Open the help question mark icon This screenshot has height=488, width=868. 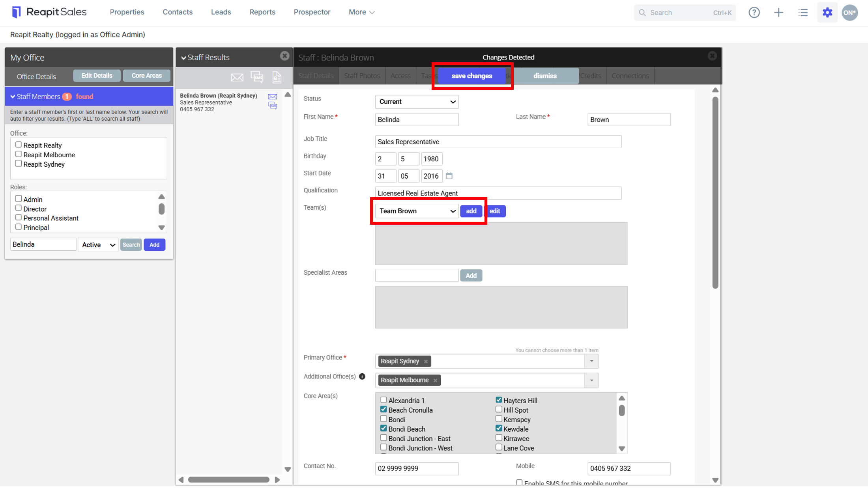[754, 13]
